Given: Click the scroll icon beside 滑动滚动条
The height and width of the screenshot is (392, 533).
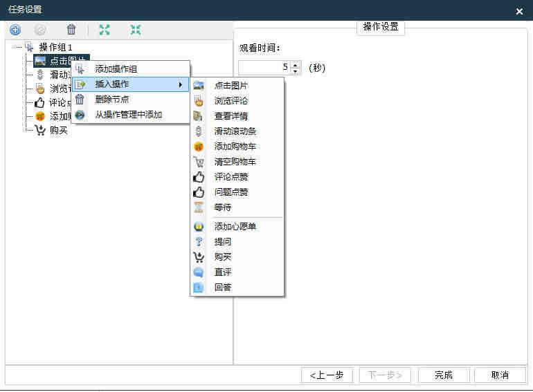Looking at the screenshot, I should pos(199,131).
